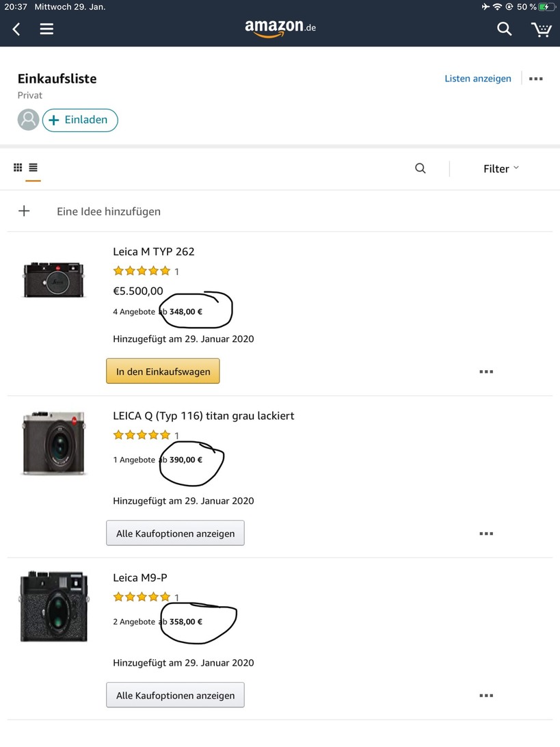The width and height of the screenshot is (560, 747).
Task: Switch to list view layout
Action: [34, 168]
